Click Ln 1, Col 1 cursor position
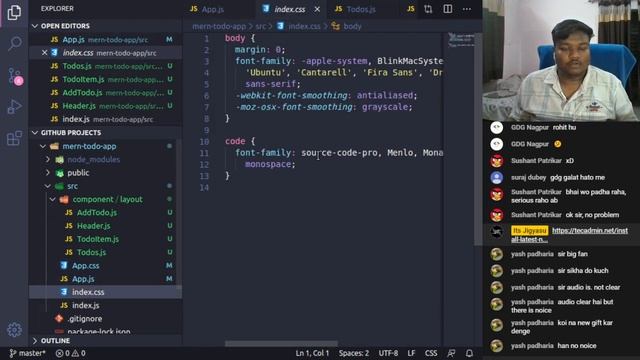 click(312, 353)
